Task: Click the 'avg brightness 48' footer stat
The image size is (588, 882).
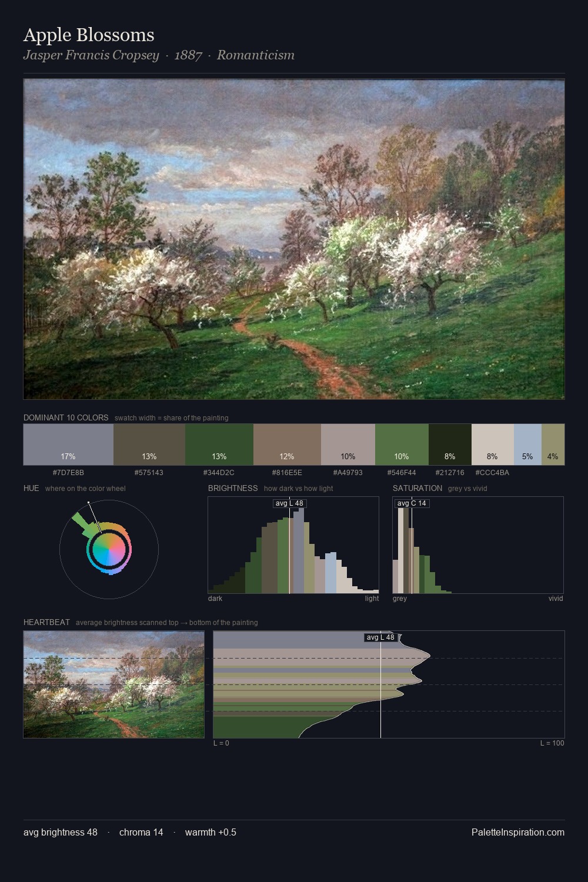Action: tap(61, 832)
